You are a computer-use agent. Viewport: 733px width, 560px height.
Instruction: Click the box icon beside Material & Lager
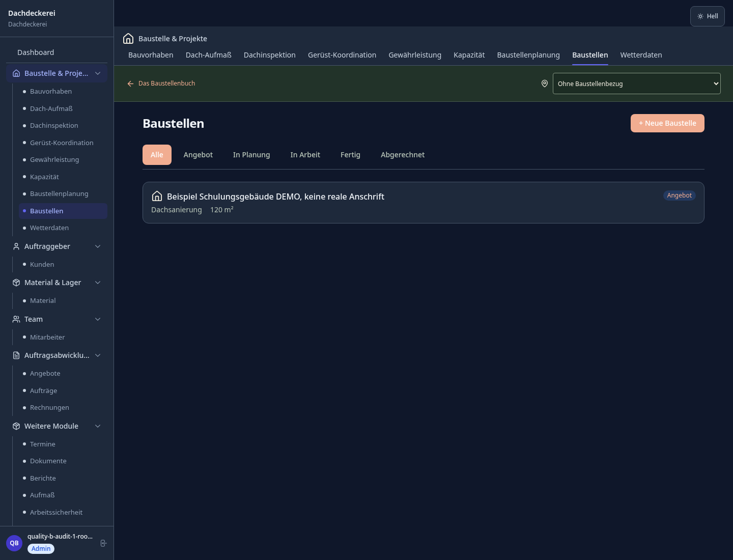coord(16,283)
